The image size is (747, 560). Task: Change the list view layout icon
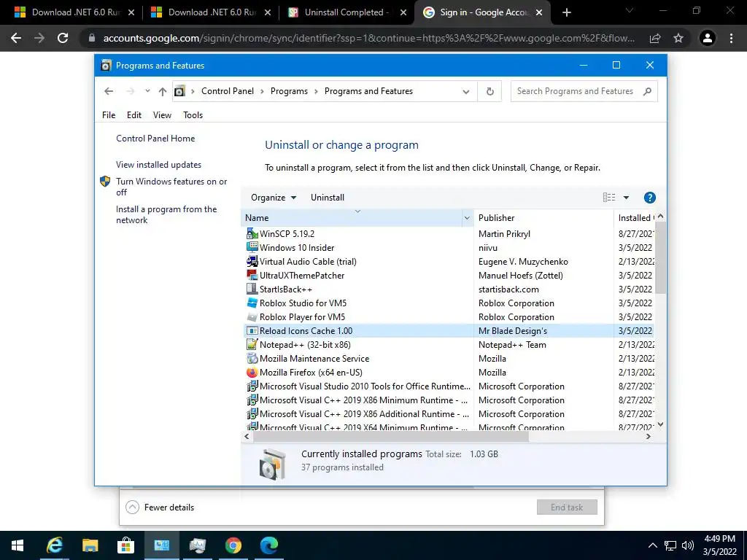coord(609,198)
